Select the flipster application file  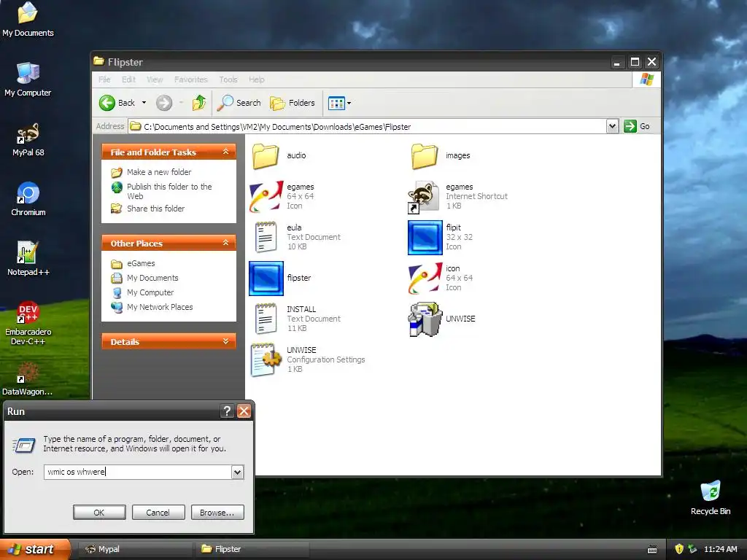pyautogui.click(x=280, y=278)
